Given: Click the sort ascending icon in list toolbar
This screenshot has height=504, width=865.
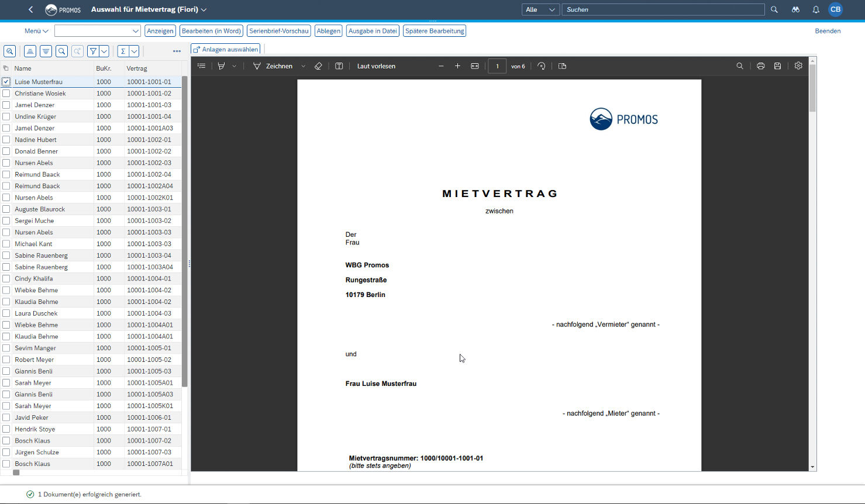Looking at the screenshot, I should click(x=30, y=51).
